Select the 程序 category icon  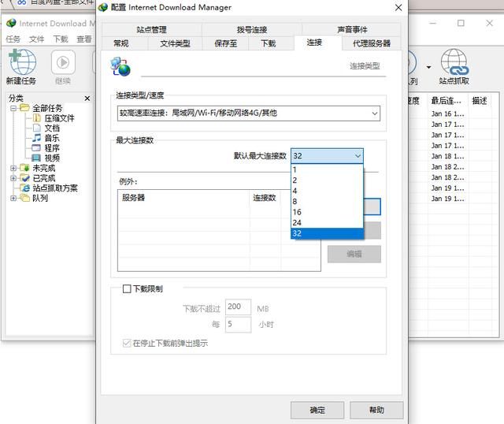(x=36, y=148)
